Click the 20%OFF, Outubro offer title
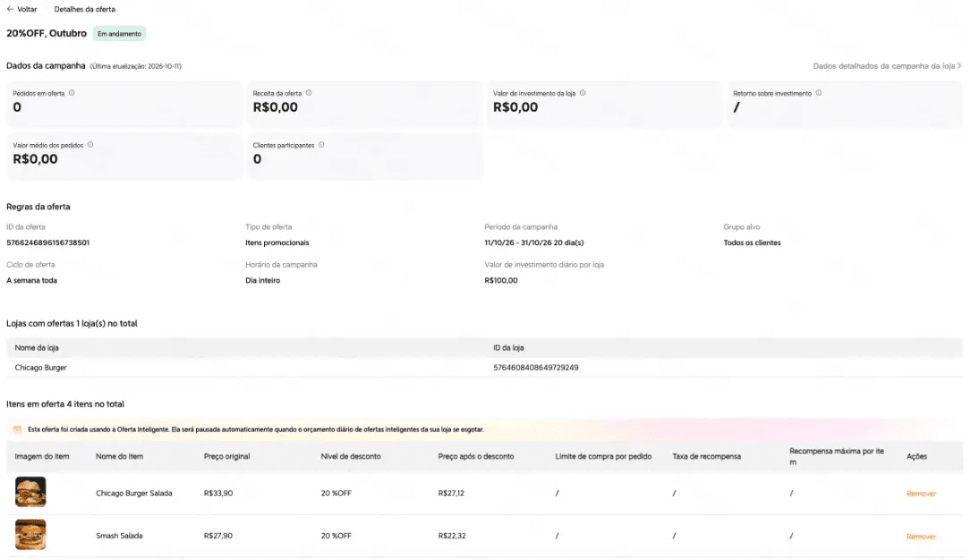The height and width of the screenshot is (560, 969). tap(47, 33)
